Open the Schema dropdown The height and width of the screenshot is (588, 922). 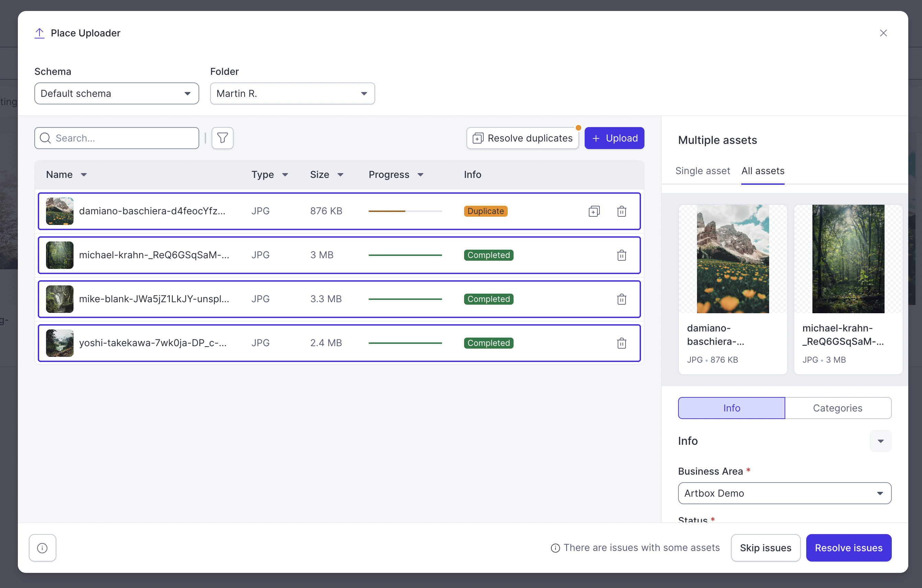117,93
